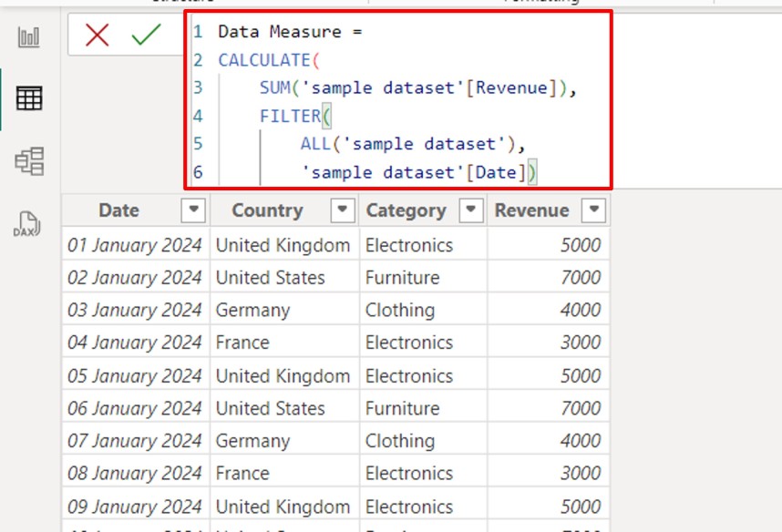Screen dimensions: 782x532
Task: Select the Germany cell in the 03 January row
Action: coord(252,311)
